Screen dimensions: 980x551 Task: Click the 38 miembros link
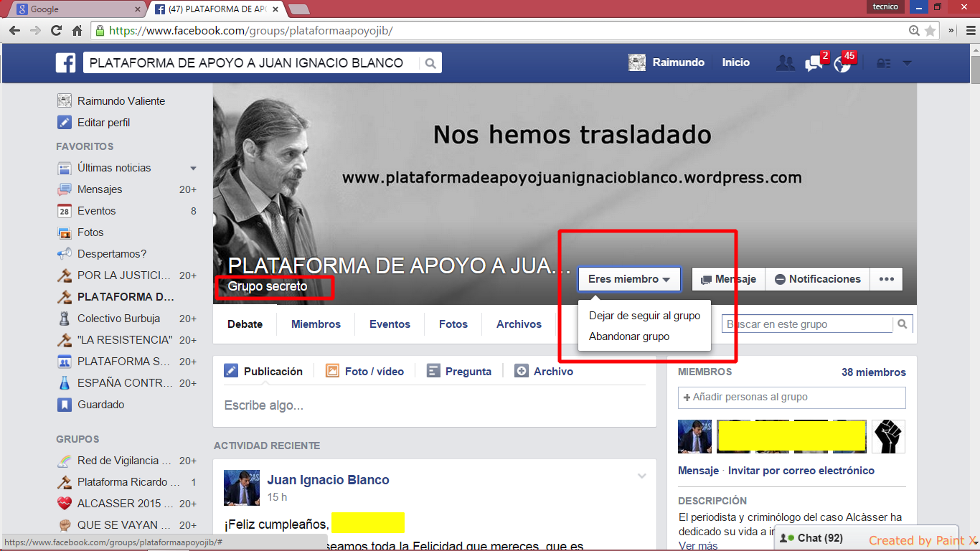[873, 372]
